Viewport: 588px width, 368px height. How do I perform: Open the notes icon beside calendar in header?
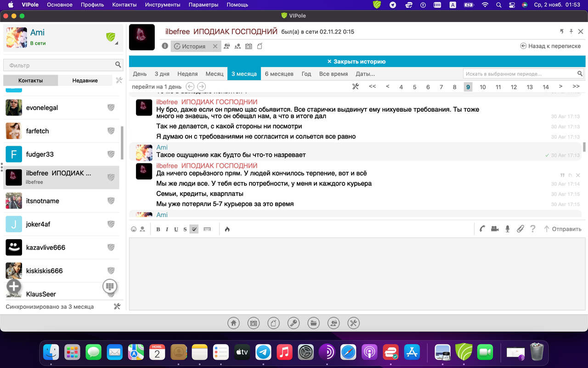[x=260, y=46]
